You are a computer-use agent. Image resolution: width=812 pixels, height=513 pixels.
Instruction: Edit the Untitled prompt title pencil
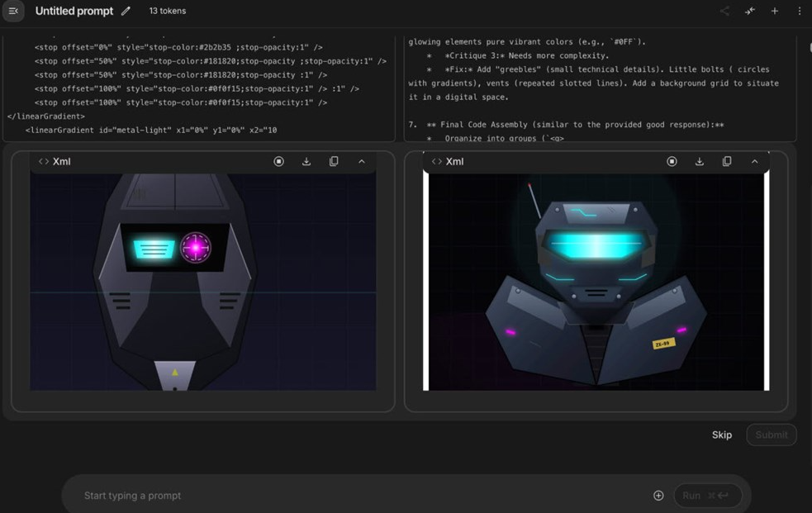(126, 12)
